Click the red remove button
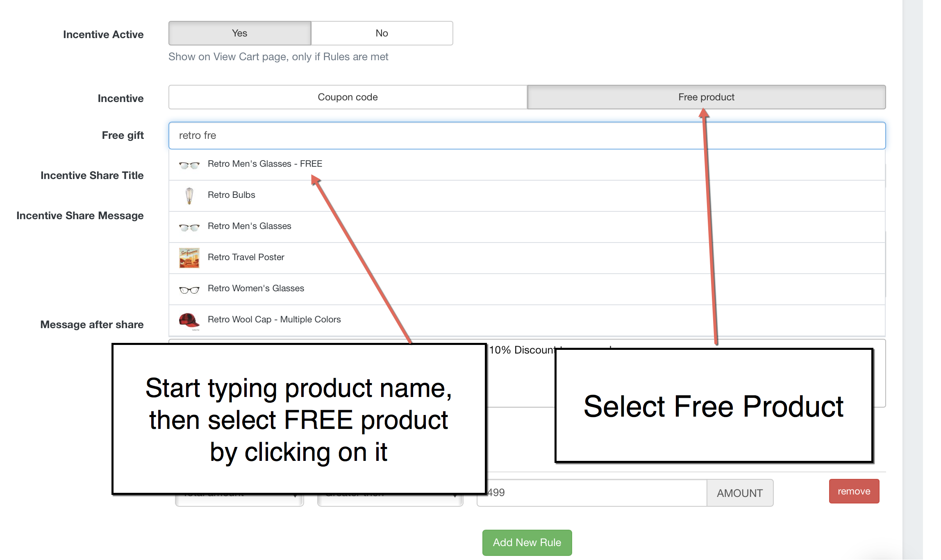941x560 pixels. point(854,491)
